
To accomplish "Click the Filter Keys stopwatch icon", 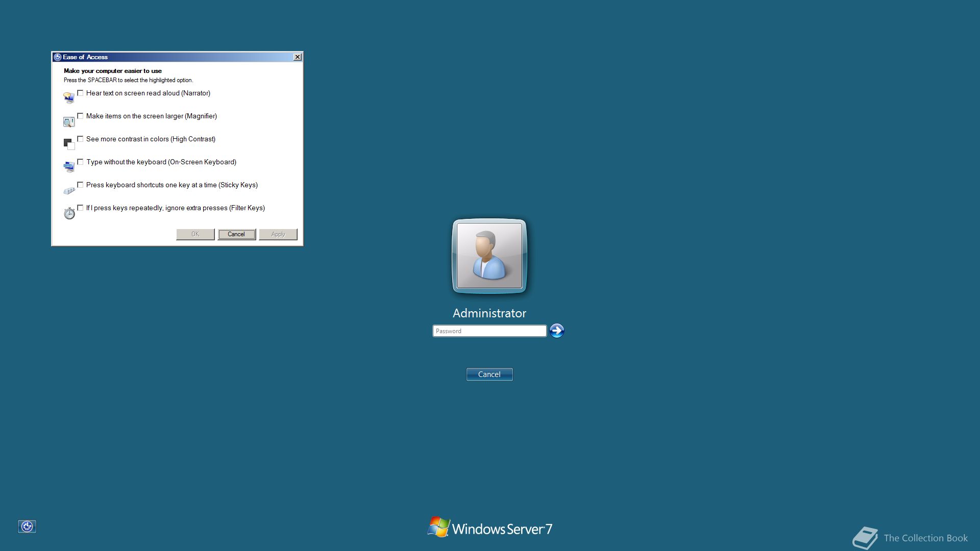I will (x=69, y=213).
